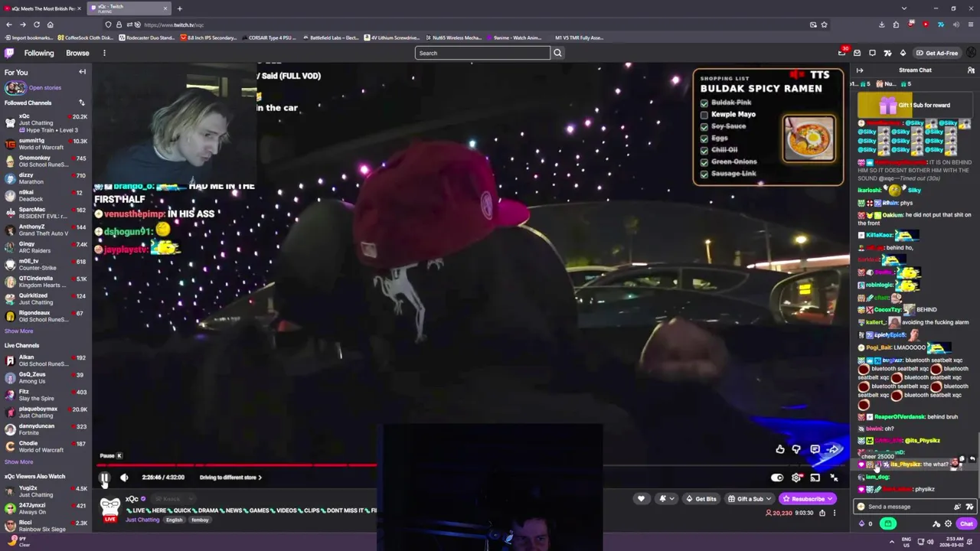Open plaqueboymax channel from Live Channels
The height and width of the screenshot is (551, 980).
(x=46, y=412)
